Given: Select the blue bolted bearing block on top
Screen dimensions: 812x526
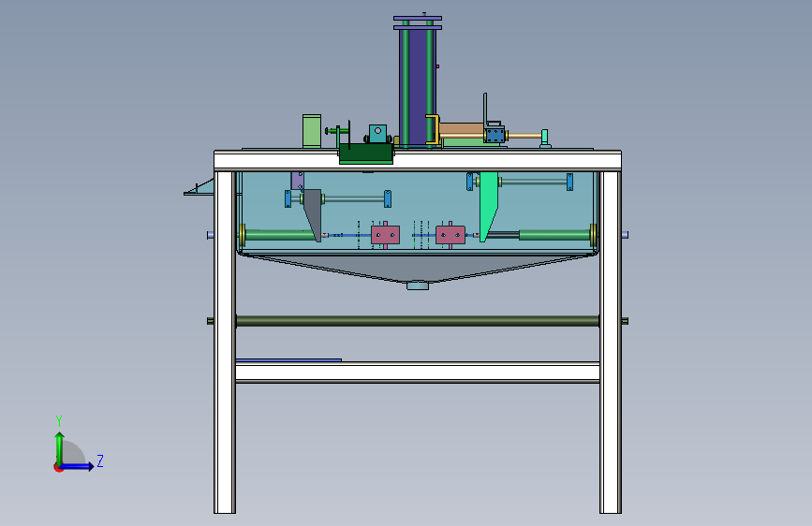Looking at the screenshot, I should (495, 136).
